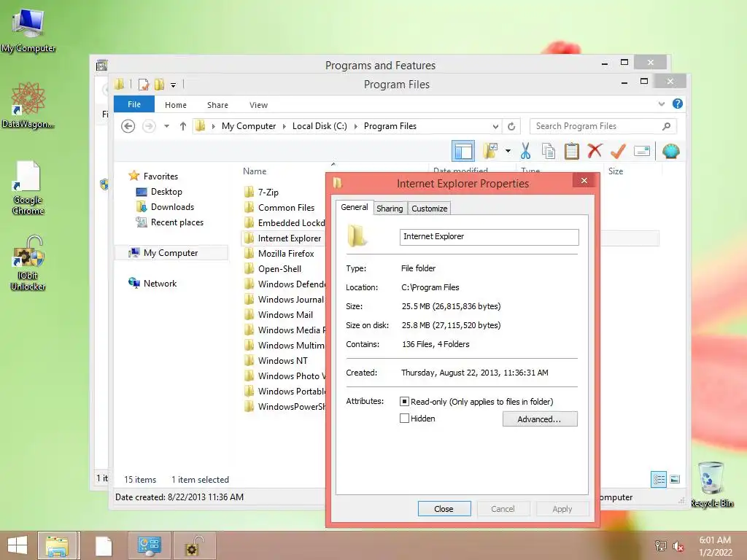Select Network in navigation pane
Viewport: 747px width, 560px height.
tap(160, 284)
